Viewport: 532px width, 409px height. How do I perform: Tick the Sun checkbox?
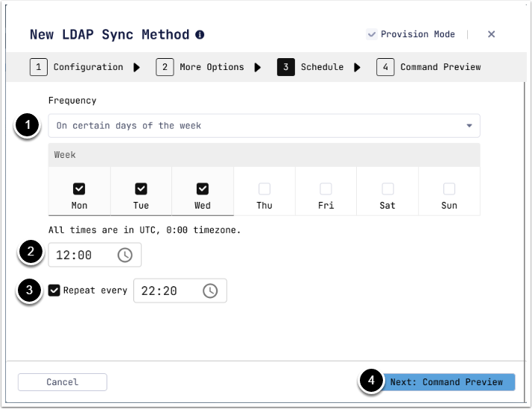pyautogui.click(x=449, y=189)
